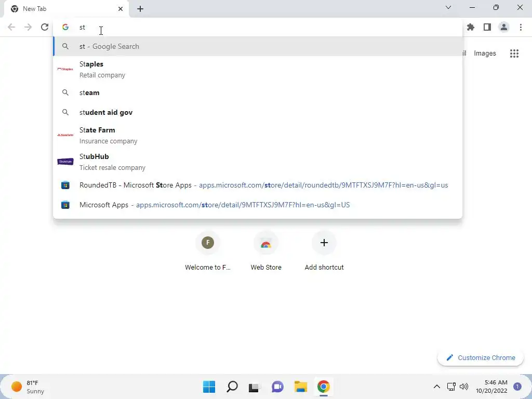Viewport: 532px width, 399px height.
Task: Open a new tab with plus button
Action: 140,9
